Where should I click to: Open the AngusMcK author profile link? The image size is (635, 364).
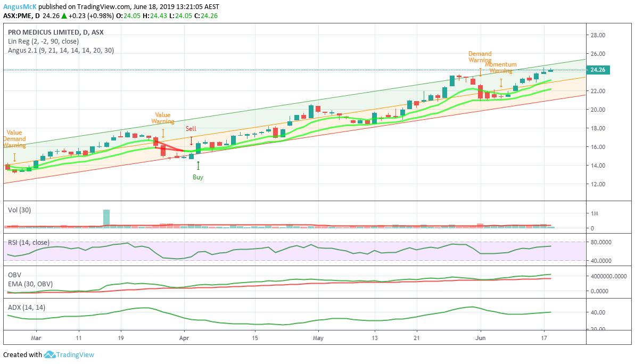click(x=20, y=7)
